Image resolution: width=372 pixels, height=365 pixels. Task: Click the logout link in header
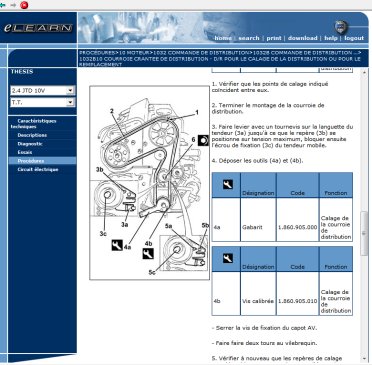coord(354,38)
